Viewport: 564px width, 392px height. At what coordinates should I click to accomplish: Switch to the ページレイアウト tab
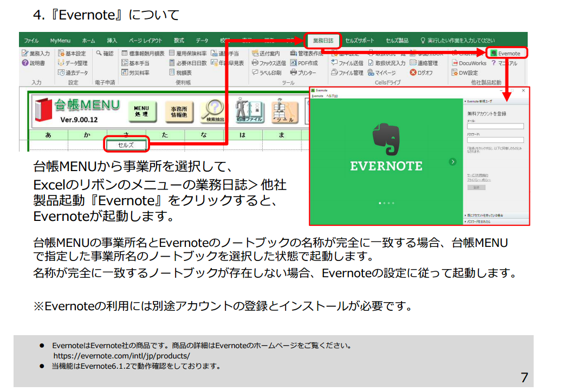click(x=145, y=41)
